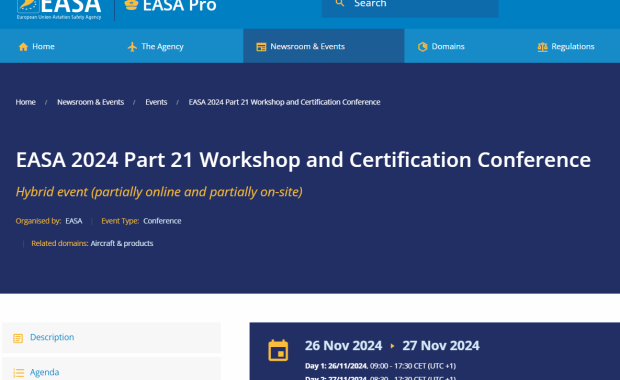Select the Description sidebar tab
The image size is (620, 380).
point(112,337)
